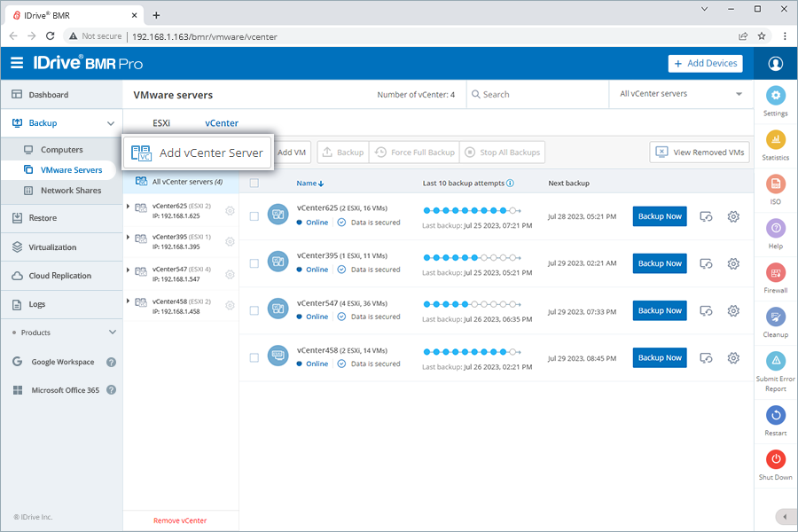Tick the select-all header checkbox
Viewport: 798px width, 532px height.
point(254,183)
